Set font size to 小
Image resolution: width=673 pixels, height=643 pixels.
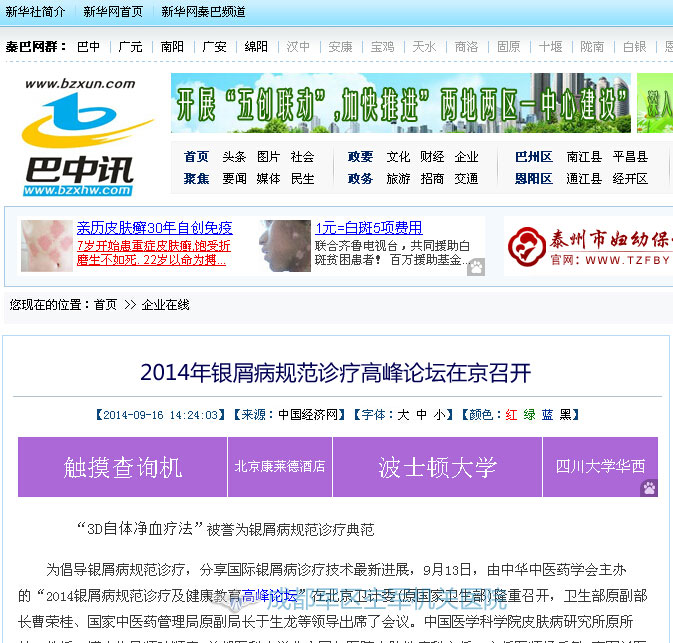click(441, 414)
